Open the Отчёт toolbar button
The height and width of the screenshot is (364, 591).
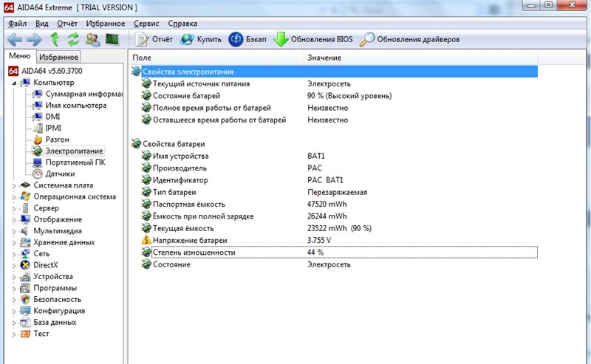(x=154, y=39)
